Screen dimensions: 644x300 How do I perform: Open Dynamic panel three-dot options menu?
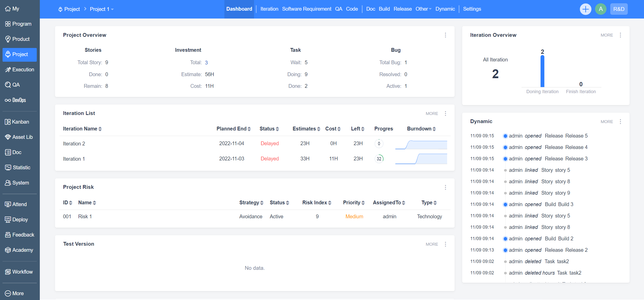(x=620, y=122)
